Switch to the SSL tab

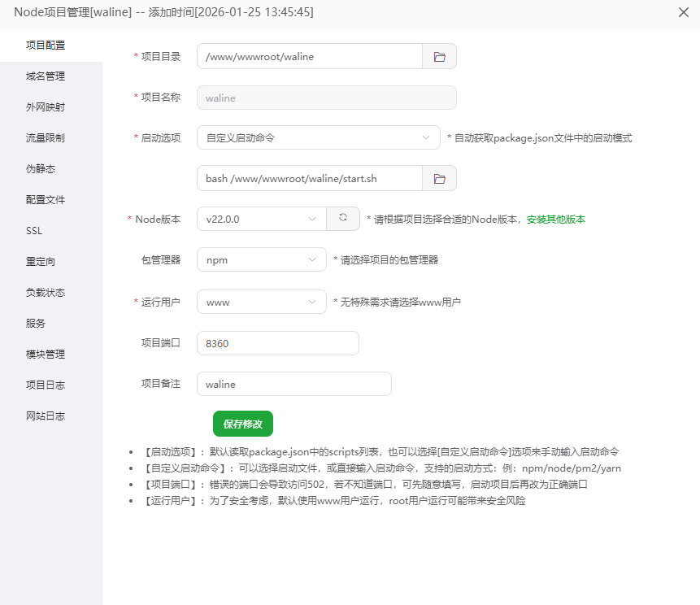[x=34, y=231]
